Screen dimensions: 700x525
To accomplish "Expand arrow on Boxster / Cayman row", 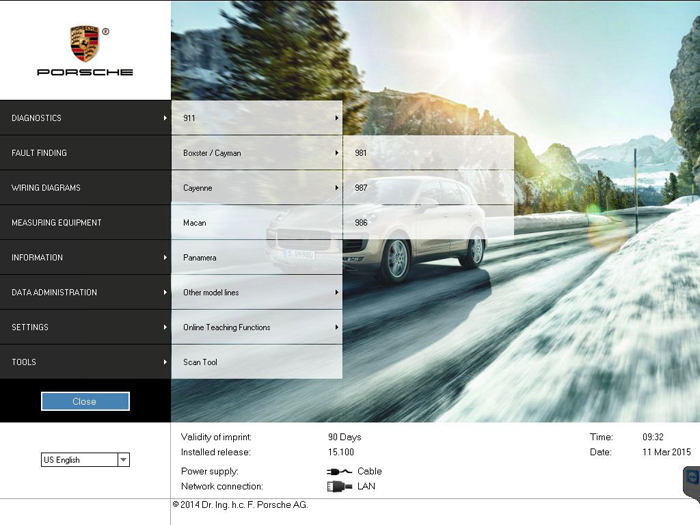I will pyautogui.click(x=337, y=153).
